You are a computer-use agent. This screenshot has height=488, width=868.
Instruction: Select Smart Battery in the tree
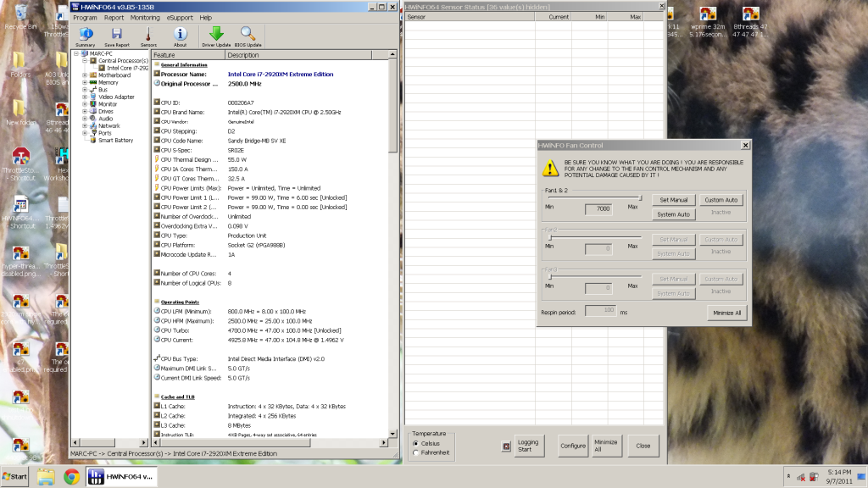115,141
